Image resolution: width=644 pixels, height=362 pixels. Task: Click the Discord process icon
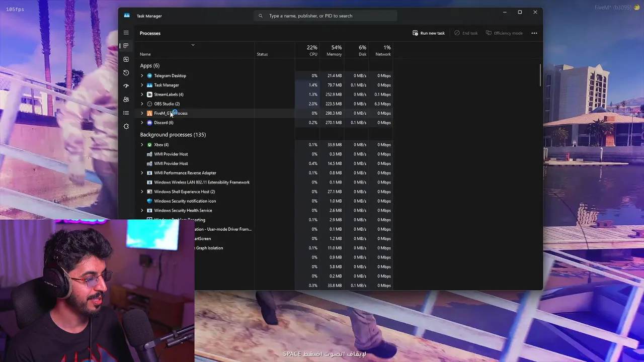(x=149, y=123)
